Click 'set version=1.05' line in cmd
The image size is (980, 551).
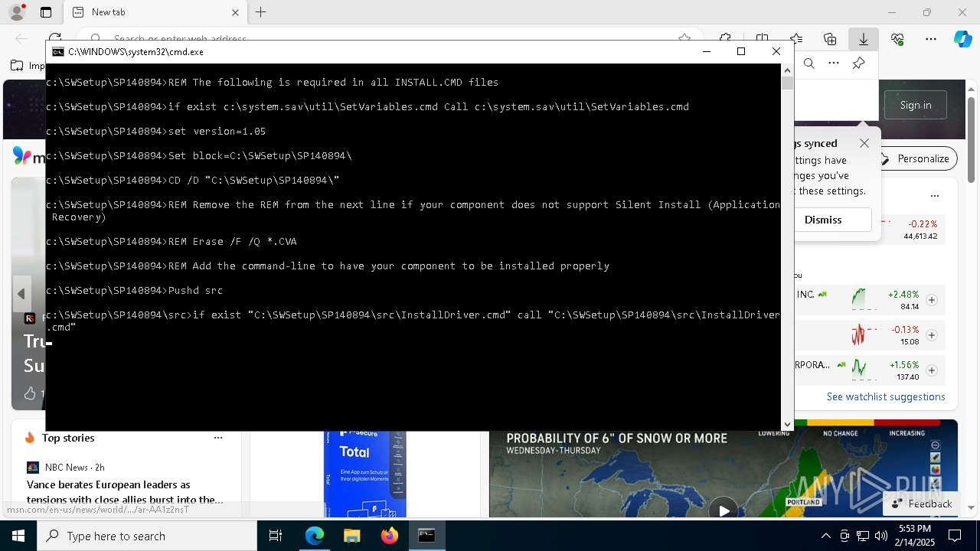click(x=155, y=131)
